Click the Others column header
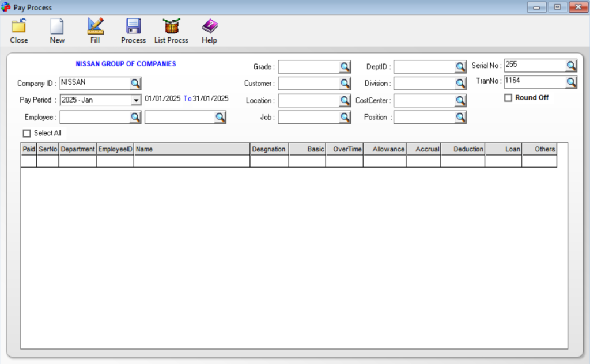Screen dimensions: 590x364 (x=539, y=149)
